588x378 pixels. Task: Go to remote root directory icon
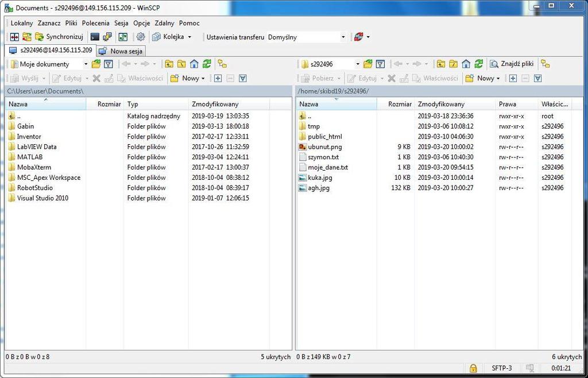(454, 64)
